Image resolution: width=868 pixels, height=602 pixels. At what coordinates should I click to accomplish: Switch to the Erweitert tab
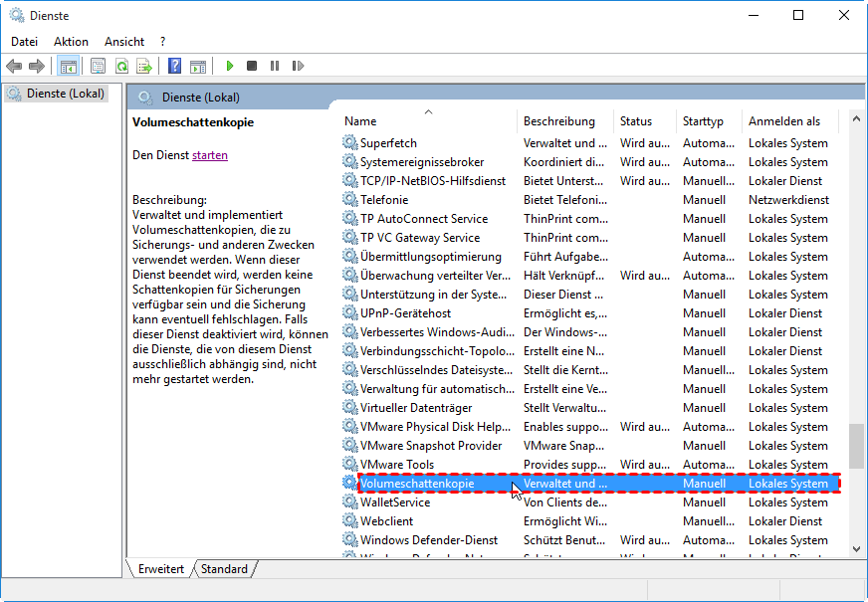pos(161,569)
